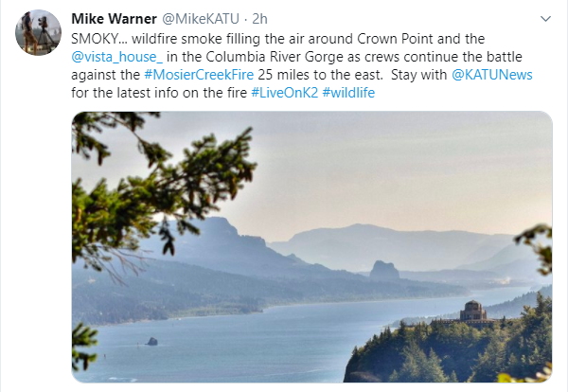Click the tweet text starting with SMOKY

coord(302,66)
